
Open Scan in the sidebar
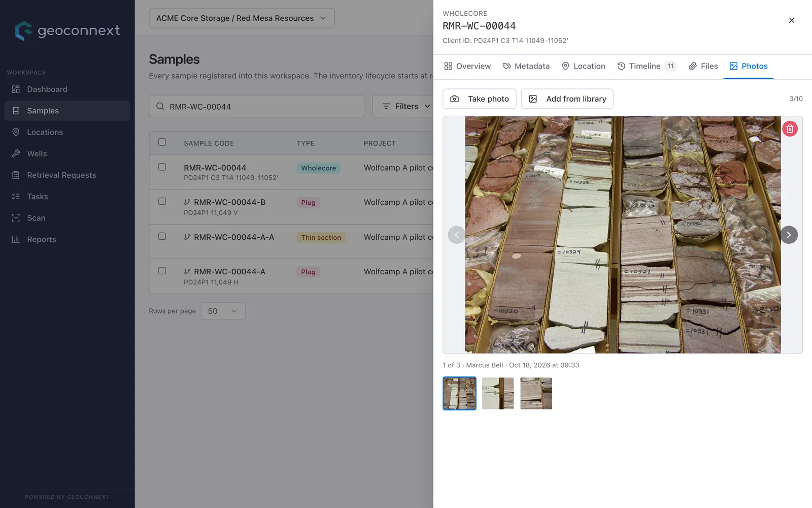(67, 218)
